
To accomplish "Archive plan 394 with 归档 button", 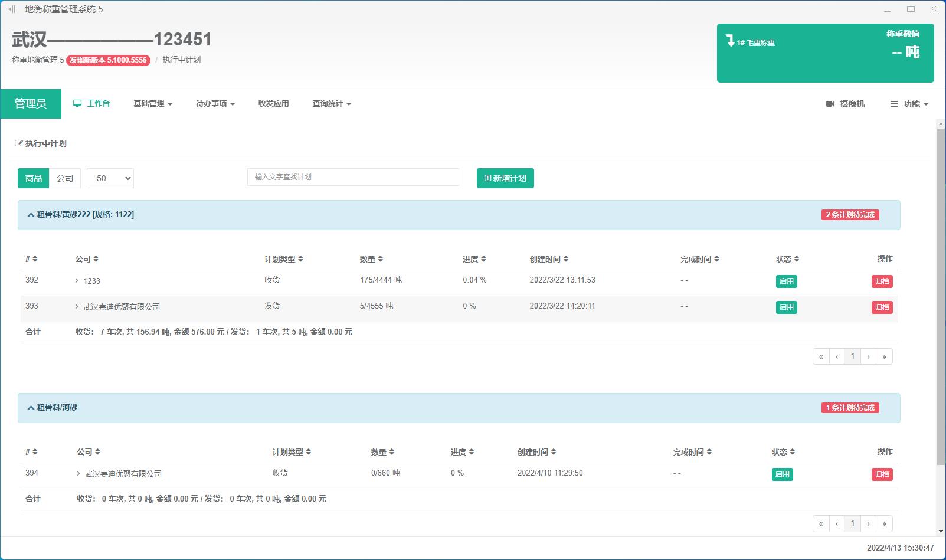I will tap(882, 474).
